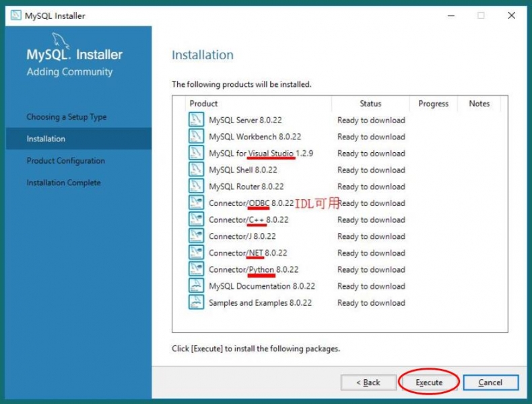Go back with the Back button
The height and width of the screenshot is (404, 532).
(x=368, y=382)
